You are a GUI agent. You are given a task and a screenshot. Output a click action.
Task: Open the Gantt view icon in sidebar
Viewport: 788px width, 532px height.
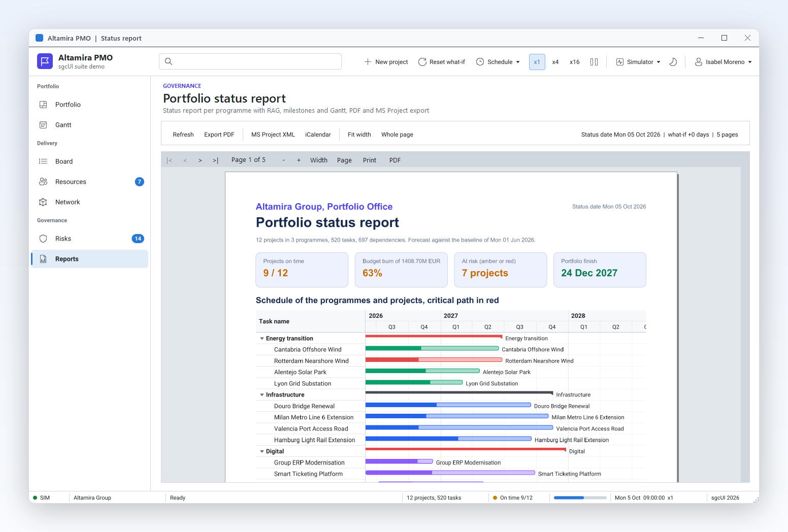pos(43,125)
